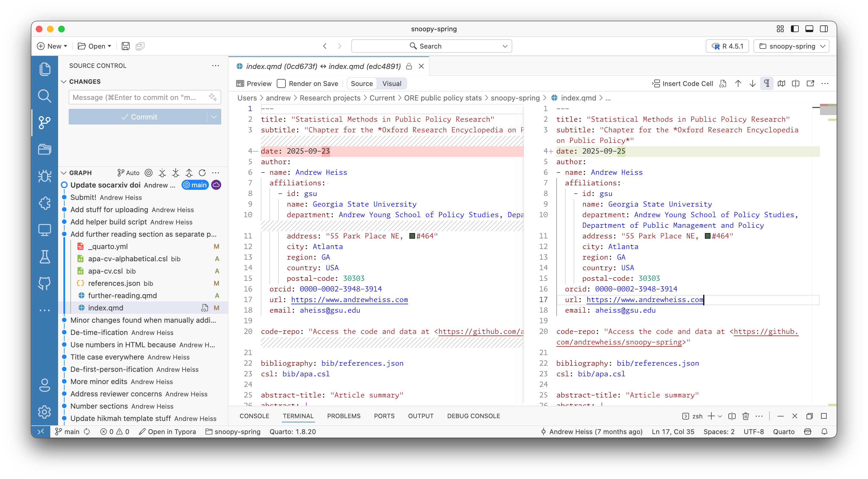Image resolution: width=868 pixels, height=479 pixels.
Task: Open the GitHub icon in activity bar
Action: (x=44, y=283)
